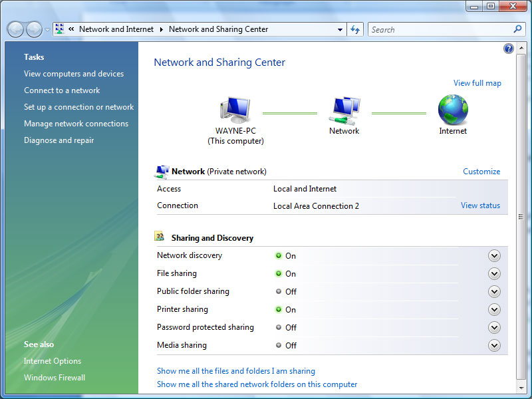Click View status for Local Area Connection 2
Screen dimensions: 532x399
[x=480, y=205]
